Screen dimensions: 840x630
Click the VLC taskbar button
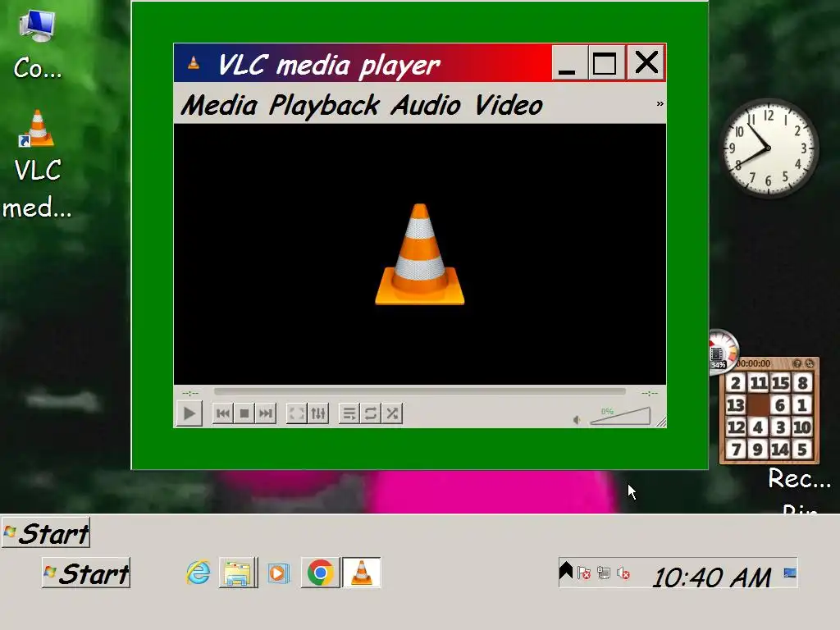click(x=362, y=573)
